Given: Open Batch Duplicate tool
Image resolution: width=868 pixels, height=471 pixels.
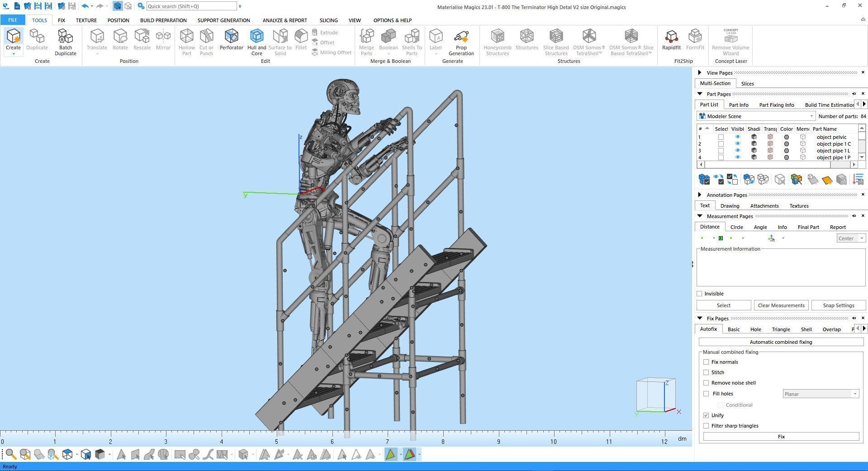Looking at the screenshot, I should pos(65,42).
